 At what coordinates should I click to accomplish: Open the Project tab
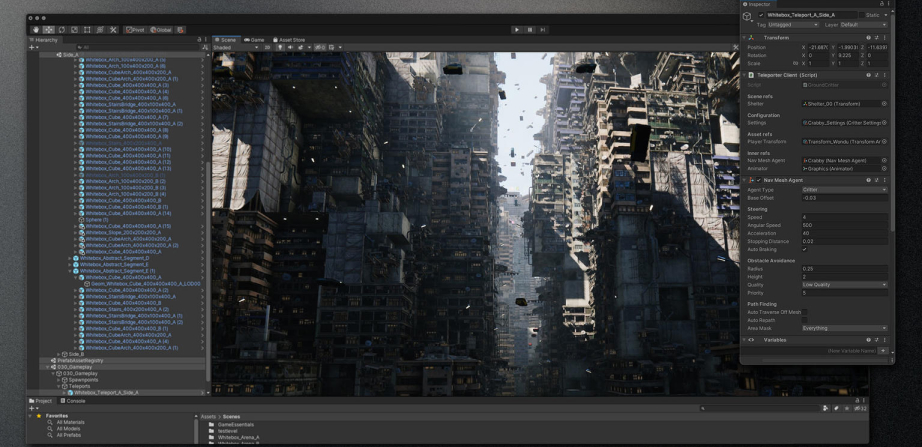(x=41, y=401)
